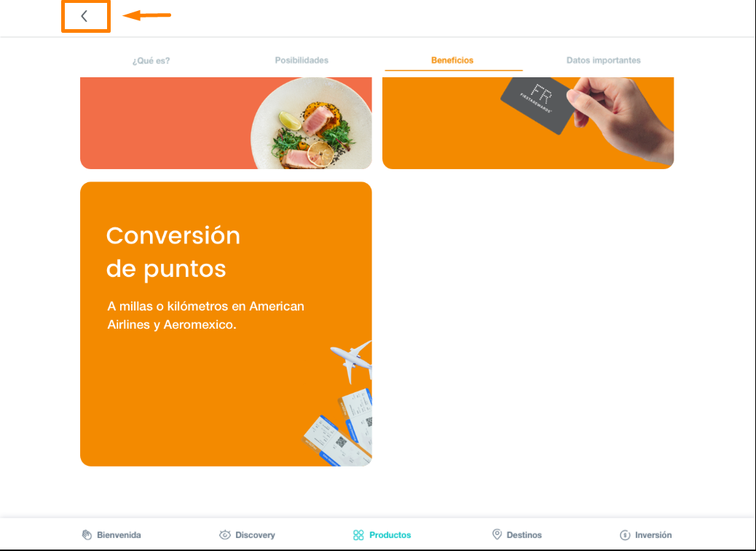This screenshot has height=551, width=756.
Task: Go to the Bienvenida section
Action: click(x=119, y=534)
